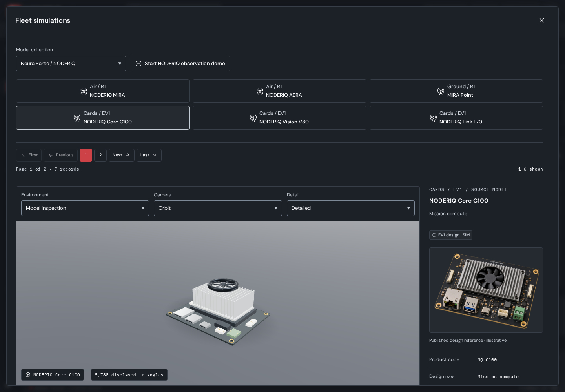The height and width of the screenshot is (392, 565).
Task: Go to the Last page
Action: click(x=149, y=155)
